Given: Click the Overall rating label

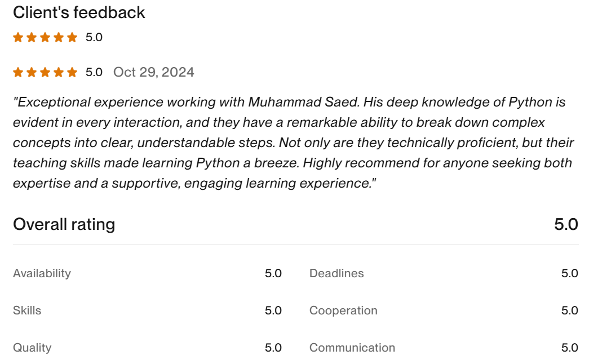Looking at the screenshot, I should [64, 224].
